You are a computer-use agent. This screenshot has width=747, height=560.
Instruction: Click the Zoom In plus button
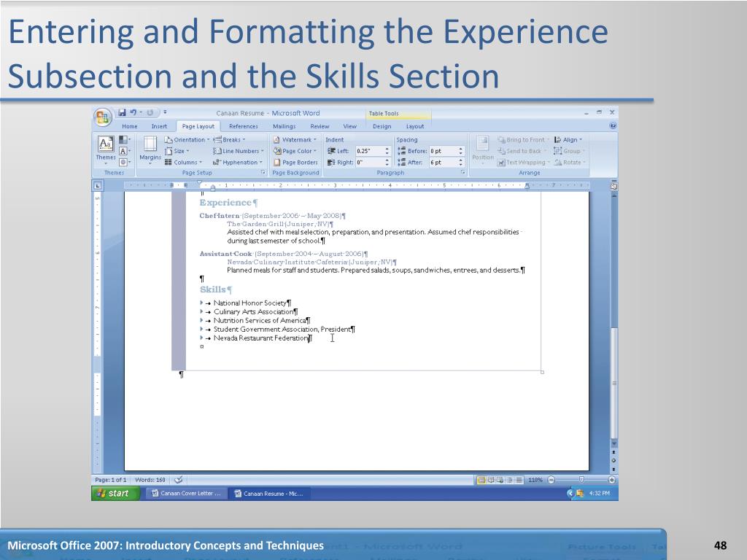pos(612,480)
